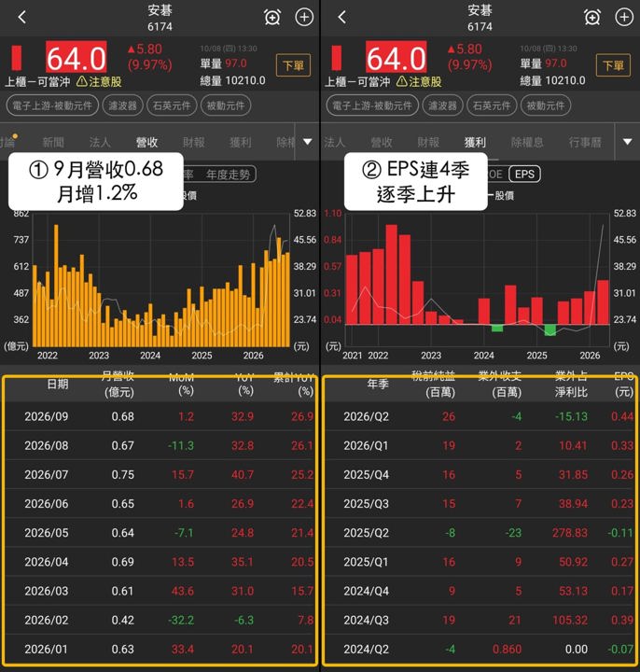This screenshot has height=672, width=640.
Task: Tap the 64.0 price box in right panel
Action: (397, 57)
